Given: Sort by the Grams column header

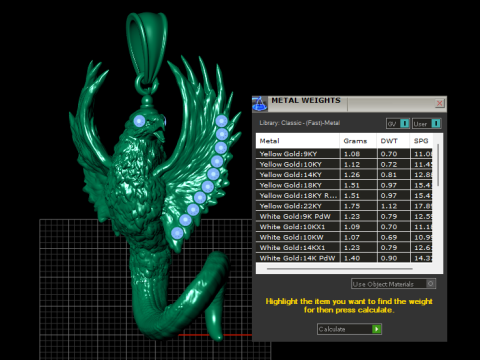Looking at the screenshot, I should (x=358, y=141).
